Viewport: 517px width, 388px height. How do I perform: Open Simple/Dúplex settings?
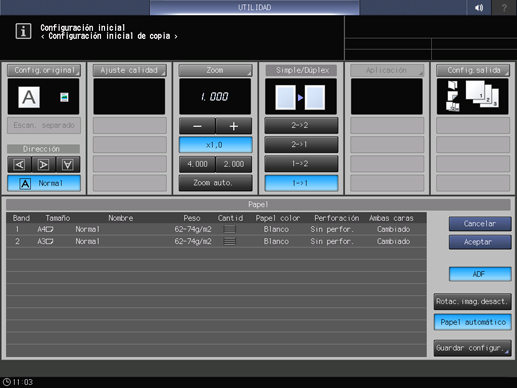pos(301,70)
